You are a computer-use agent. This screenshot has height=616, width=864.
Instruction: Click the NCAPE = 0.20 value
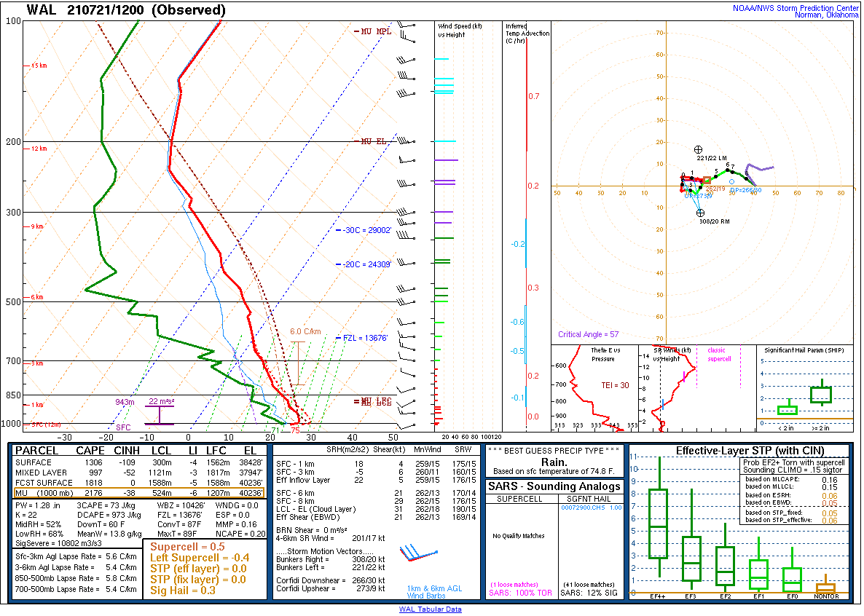240,534
